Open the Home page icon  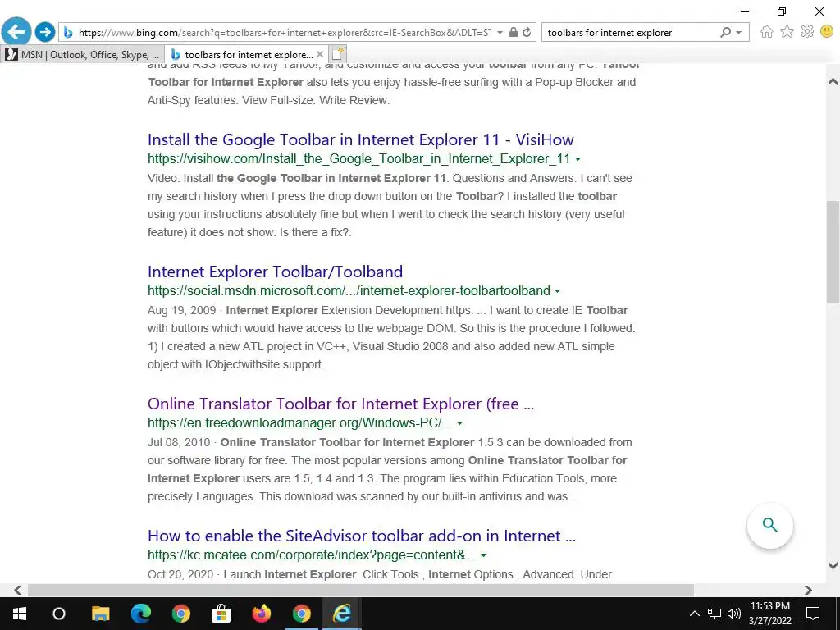pos(767,32)
